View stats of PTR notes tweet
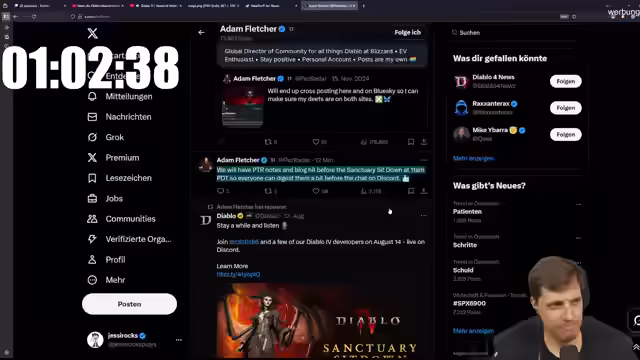640x360 pixels. [371, 191]
